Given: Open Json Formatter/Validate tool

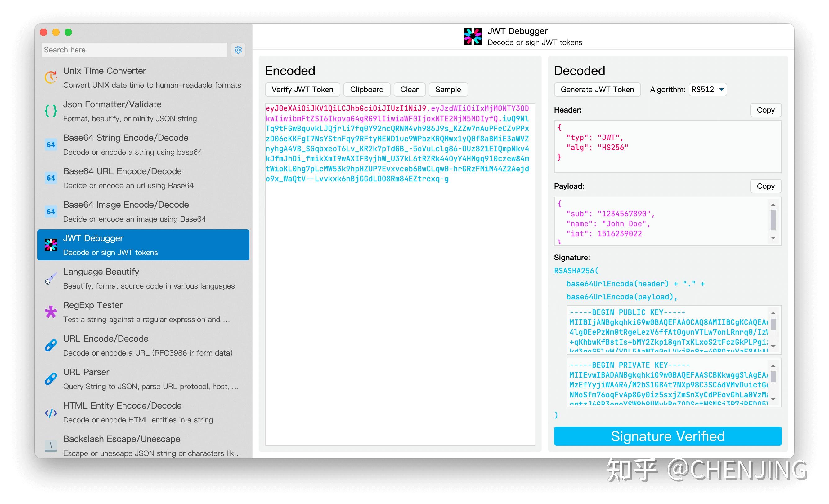Looking at the screenshot, I should (143, 111).
